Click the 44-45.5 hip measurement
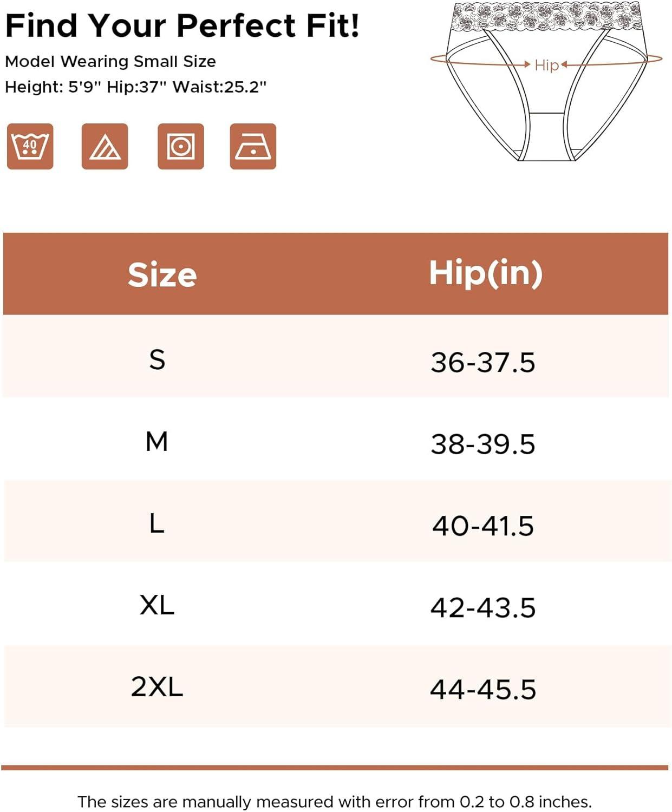Viewport: 672px width, 812px height. 482,690
